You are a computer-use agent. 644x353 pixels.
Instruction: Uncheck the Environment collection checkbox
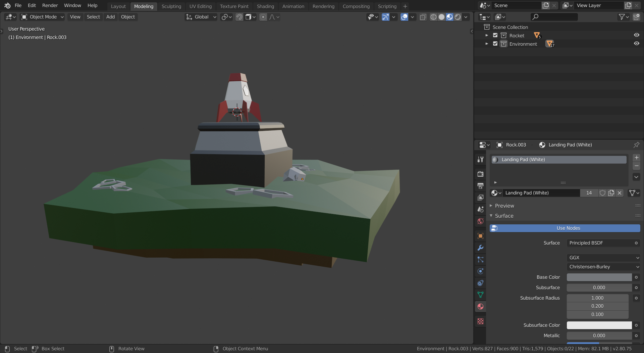tap(495, 44)
